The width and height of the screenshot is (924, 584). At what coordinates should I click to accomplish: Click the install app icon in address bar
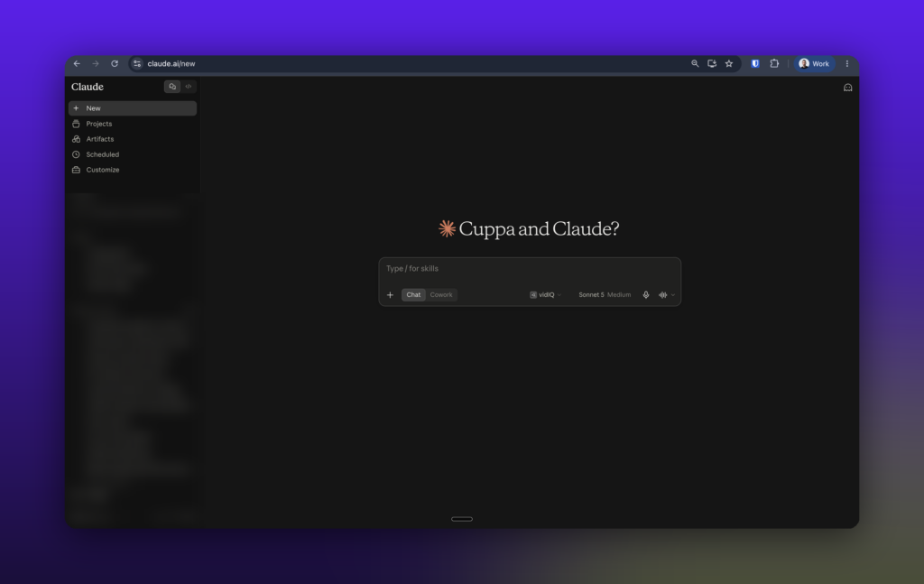(712, 64)
